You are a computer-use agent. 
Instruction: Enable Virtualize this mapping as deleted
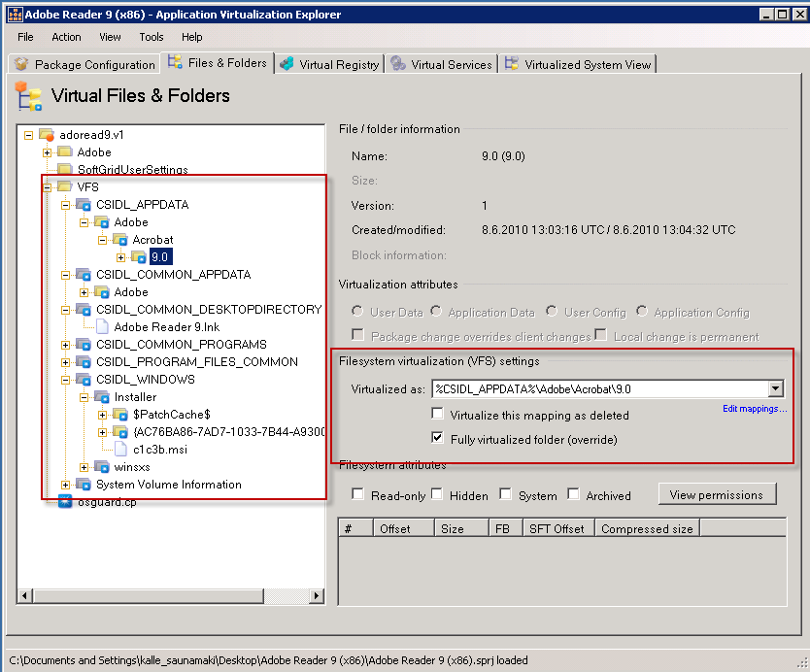tap(438, 415)
